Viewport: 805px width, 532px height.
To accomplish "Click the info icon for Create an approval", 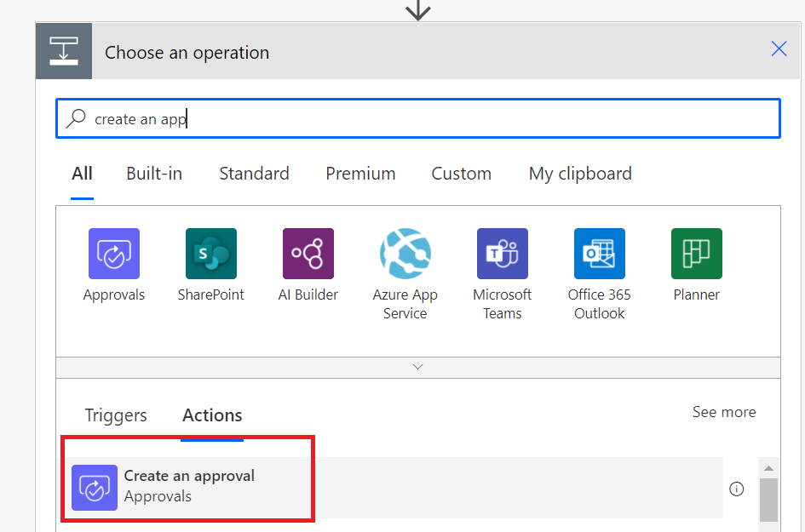I will click(737, 489).
